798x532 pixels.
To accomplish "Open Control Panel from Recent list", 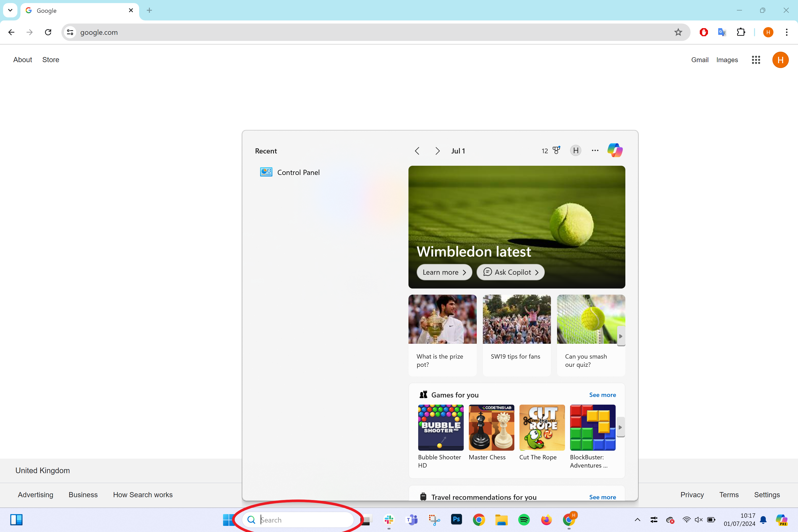I will tap(290, 172).
